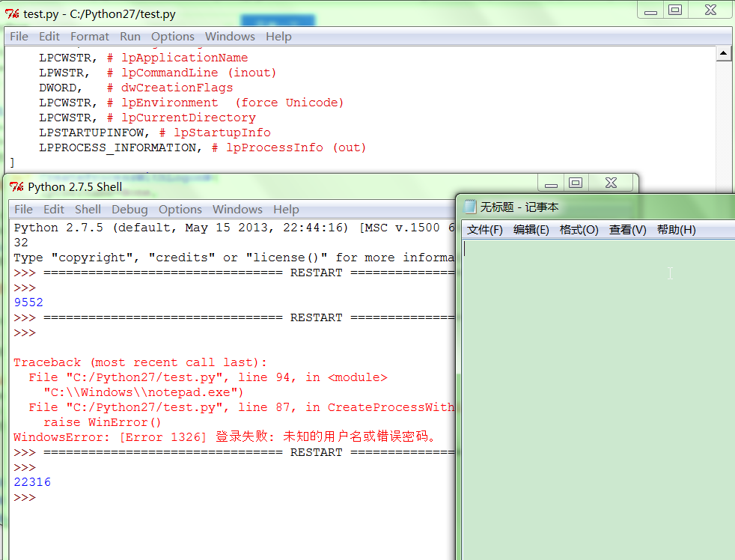
Task: Open 格式(O) menu in Notepad
Action: tap(579, 230)
